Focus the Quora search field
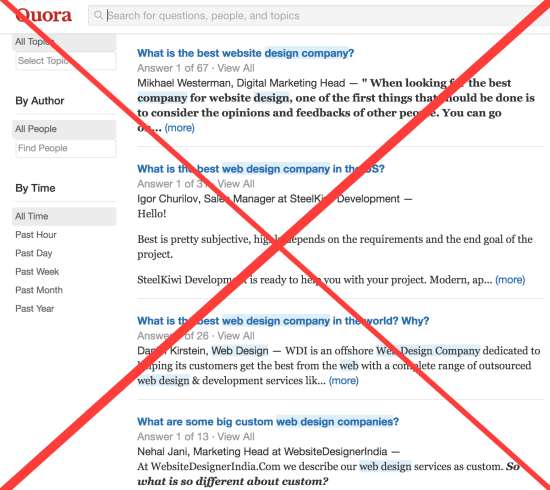The image size is (550, 490). click(x=318, y=15)
